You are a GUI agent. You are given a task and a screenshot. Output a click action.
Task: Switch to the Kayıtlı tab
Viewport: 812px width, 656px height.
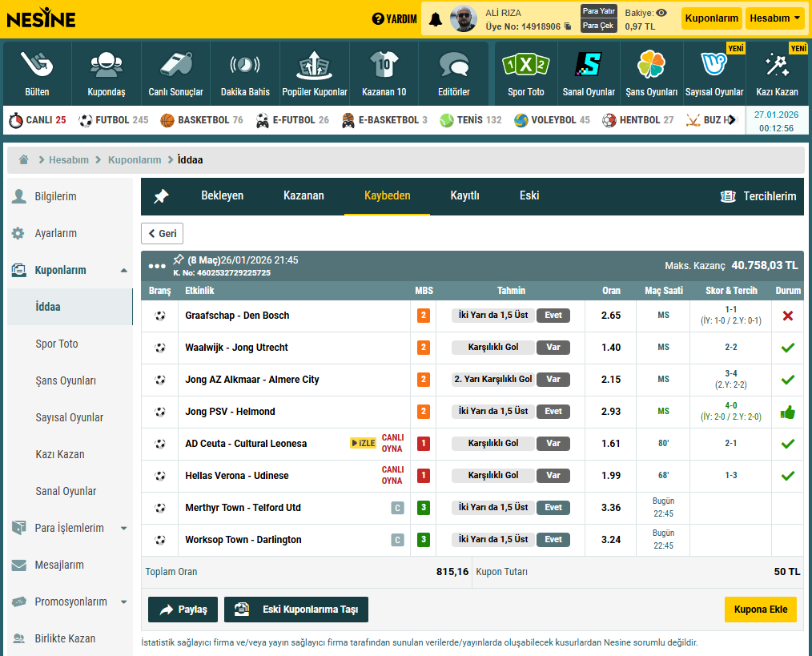click(464, 196)
